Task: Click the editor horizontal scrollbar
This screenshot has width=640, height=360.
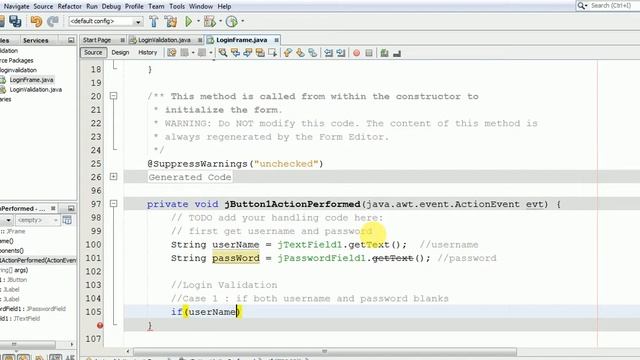Action: 324,351
